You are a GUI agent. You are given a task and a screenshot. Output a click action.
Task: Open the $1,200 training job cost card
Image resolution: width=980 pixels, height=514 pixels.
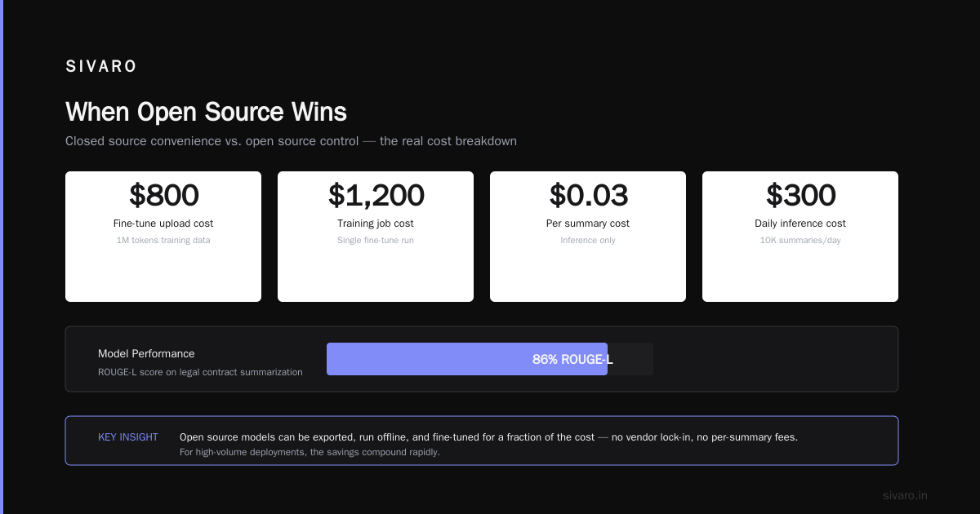(x=376, y=237)
